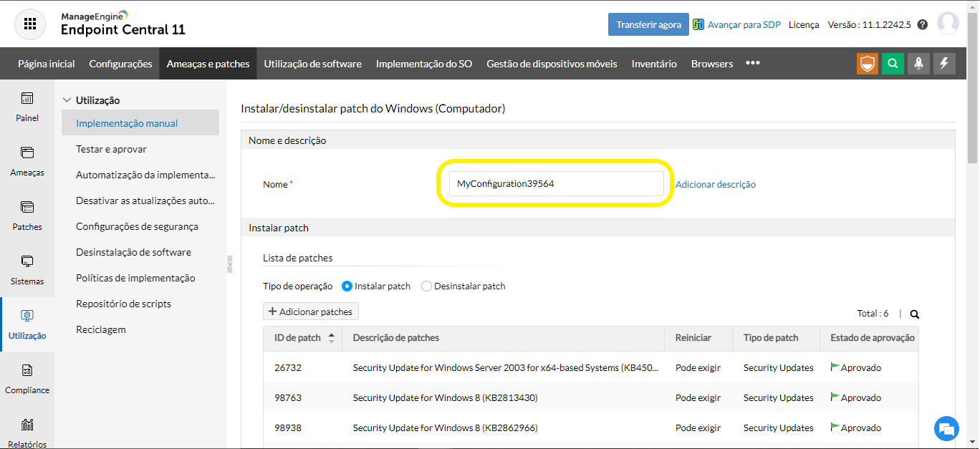
Task: Click the lightning bolt icon
Action: [943, 64]
